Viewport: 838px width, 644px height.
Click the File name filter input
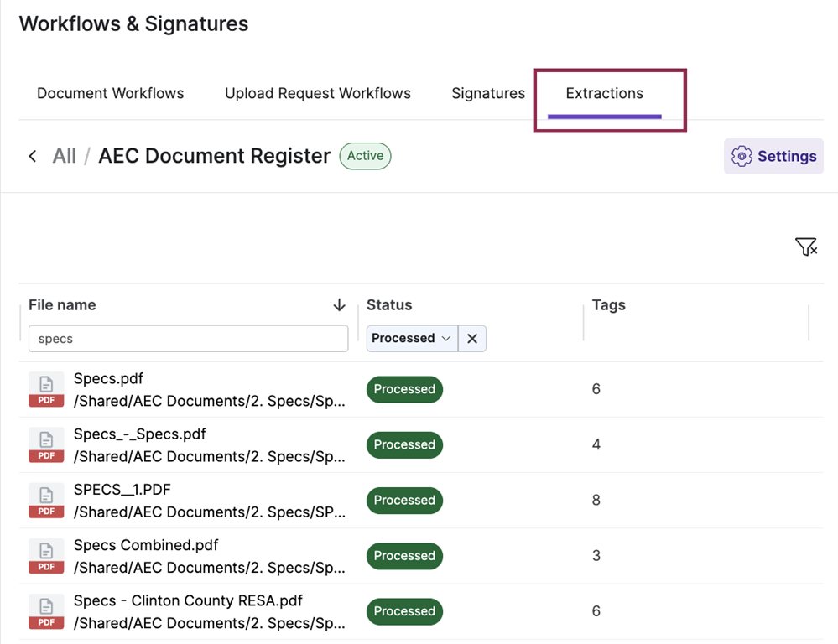[188, 338]
